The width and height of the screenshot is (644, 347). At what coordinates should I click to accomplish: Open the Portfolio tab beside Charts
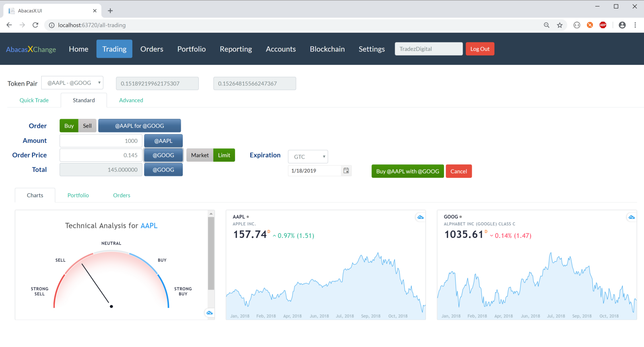click(78, 195)
